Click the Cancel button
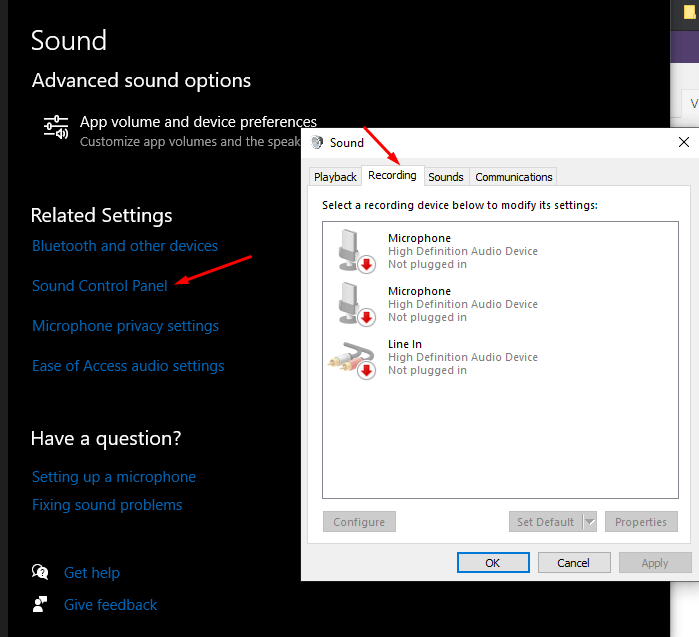699x637 pixels. point(573,563)
